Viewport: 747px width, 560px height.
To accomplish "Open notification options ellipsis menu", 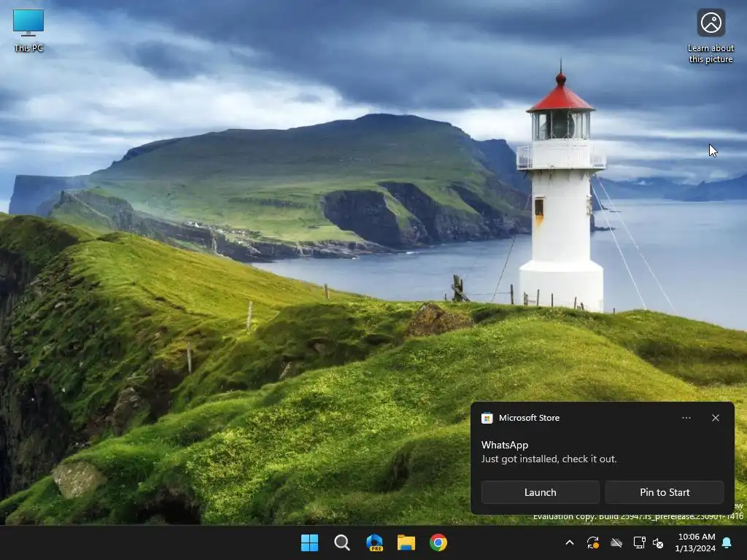I will pyautogui.click(x=686, y=418).
